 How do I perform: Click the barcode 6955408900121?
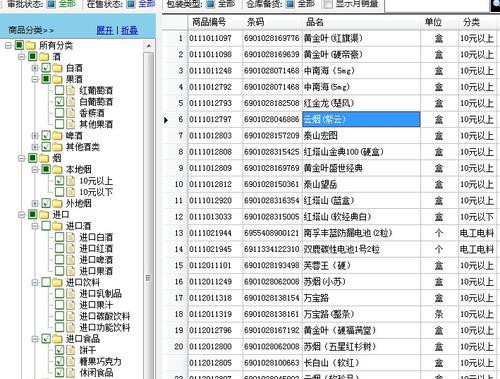click(271, 233)
